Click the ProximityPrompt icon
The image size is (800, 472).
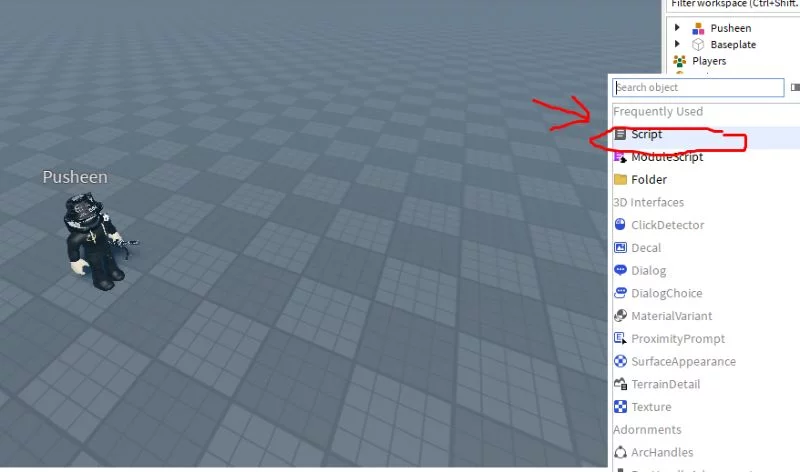pyautogui.click(x=621, y=339)
